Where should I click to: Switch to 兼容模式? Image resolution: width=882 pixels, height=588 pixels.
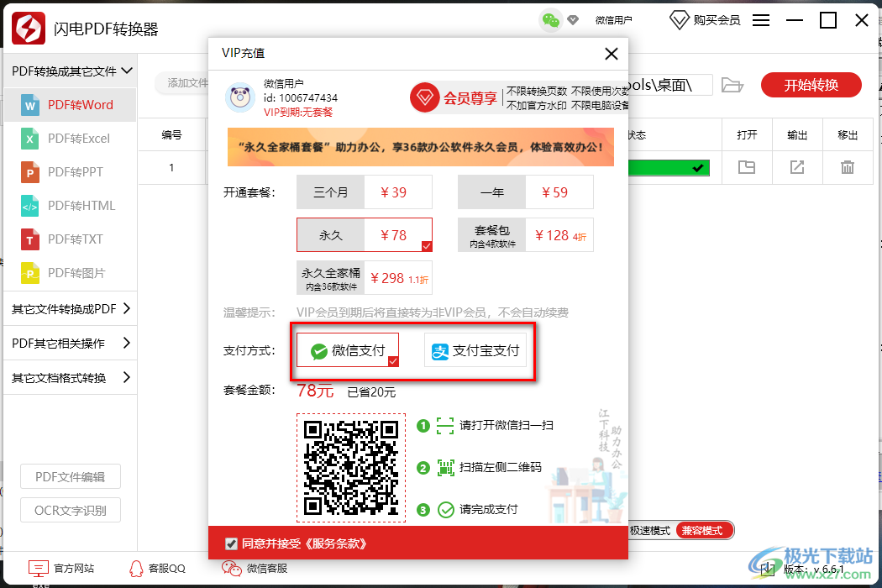click(x=703, y=530)
